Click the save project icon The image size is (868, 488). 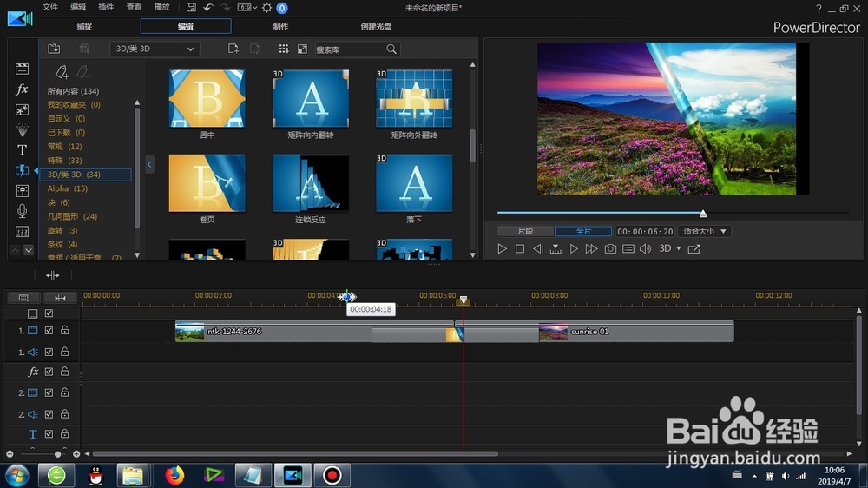pos(191,7)
